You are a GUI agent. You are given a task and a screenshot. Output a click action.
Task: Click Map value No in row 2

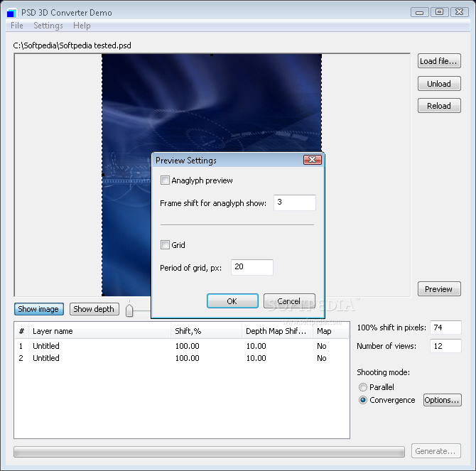click(322, 358)
